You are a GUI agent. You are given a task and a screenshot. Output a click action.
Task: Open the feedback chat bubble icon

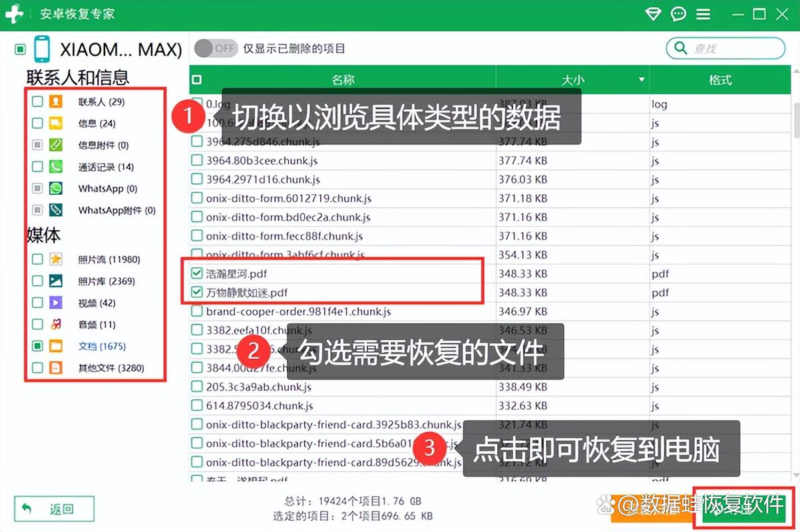678,13
